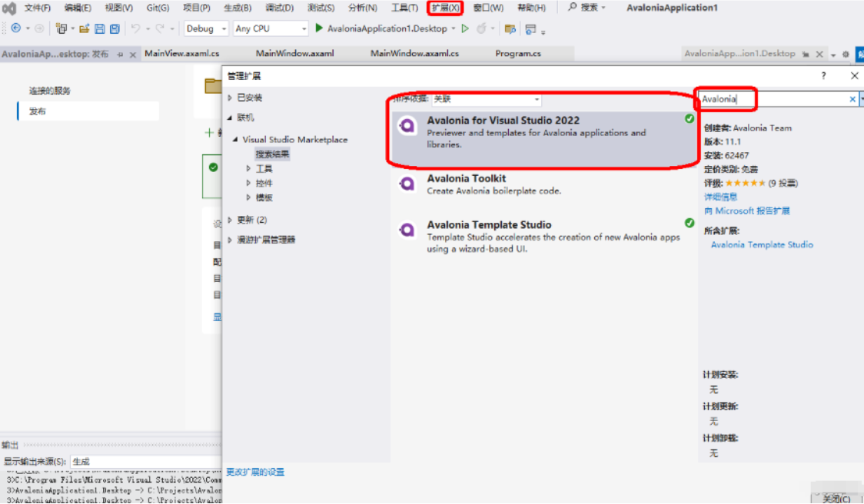Click the help question mark in dialog
Image resolution: width=864 pixels, height=504 pixels.
click(x=824, y=75)
